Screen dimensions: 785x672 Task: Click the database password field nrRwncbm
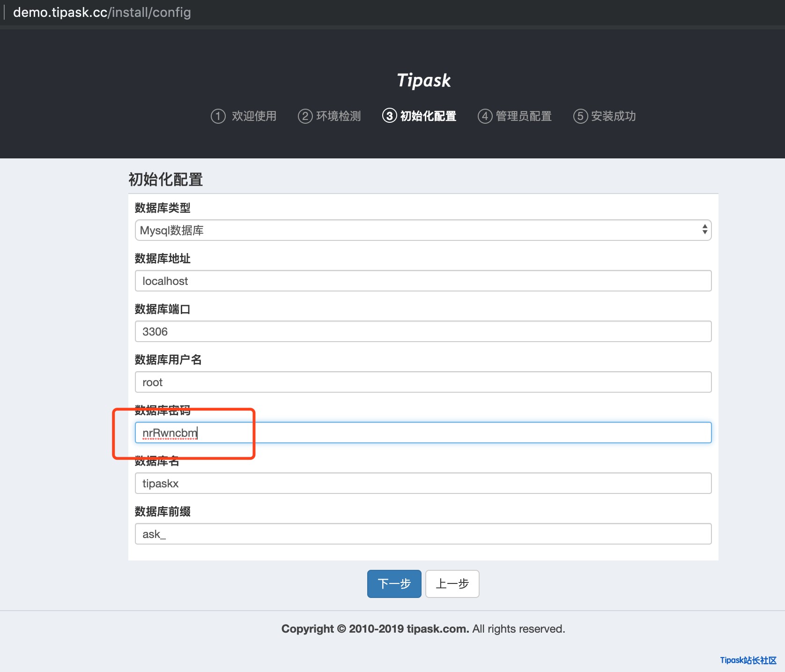pyautogui.click(x=423, y=433)
